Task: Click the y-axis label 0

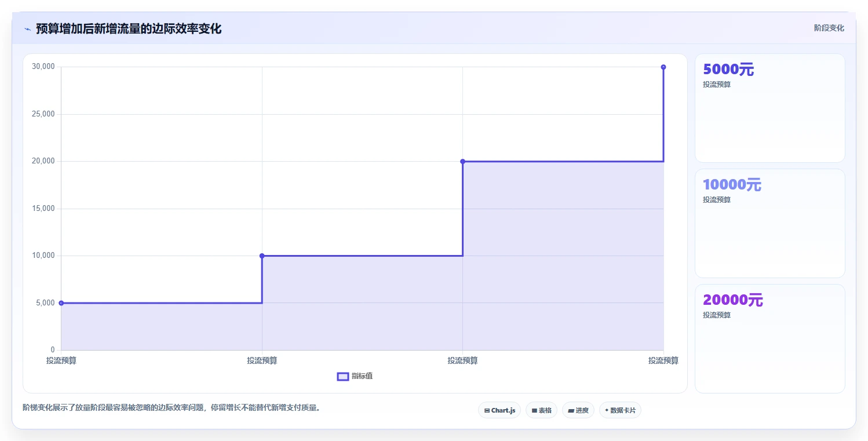Action: coord(53,350)
